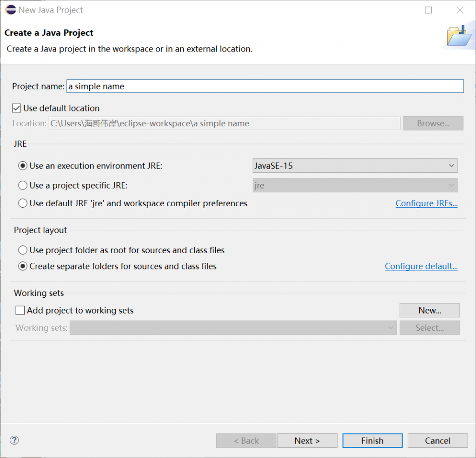Open the Configure default... link
The width and height of the screenshot is (476, 458).
click(x=421, y=266)
